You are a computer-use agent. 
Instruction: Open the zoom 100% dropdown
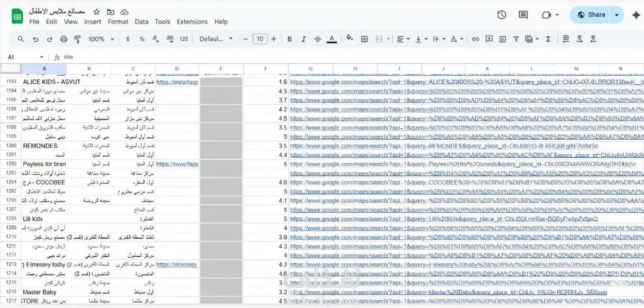(101, 39)
